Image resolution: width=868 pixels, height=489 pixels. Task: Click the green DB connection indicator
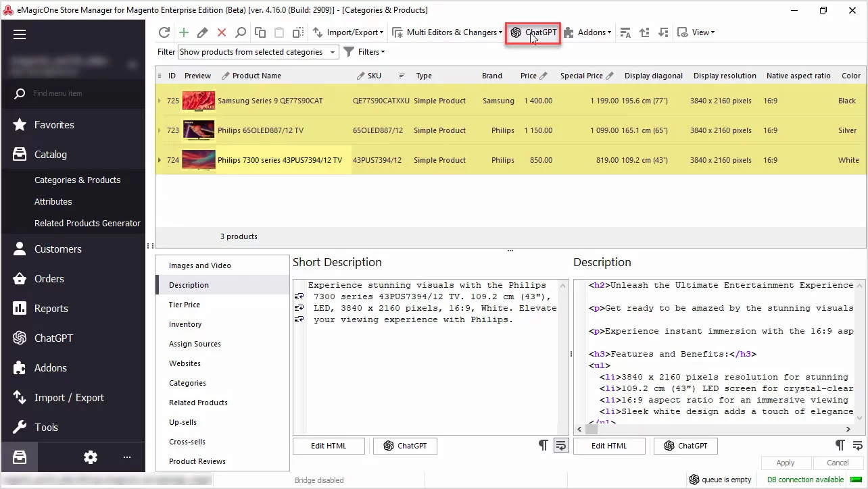click(x=856, y=480)
